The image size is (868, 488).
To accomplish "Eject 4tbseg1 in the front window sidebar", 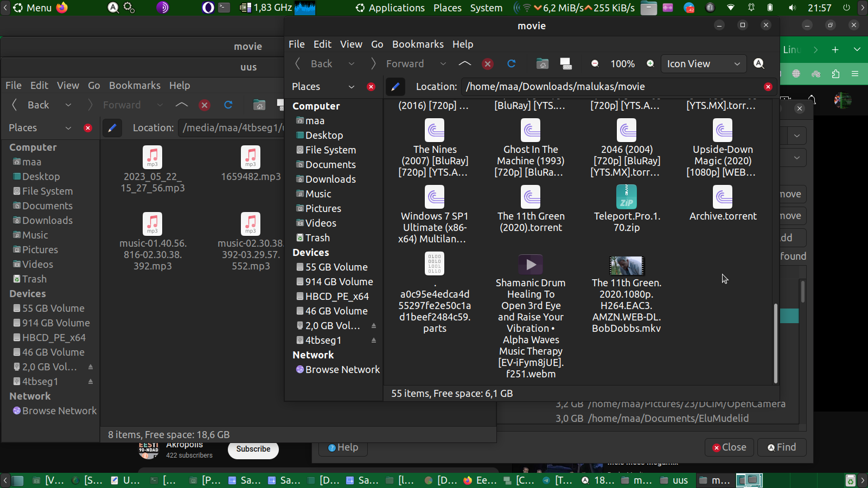I will [x=373, y=341].
